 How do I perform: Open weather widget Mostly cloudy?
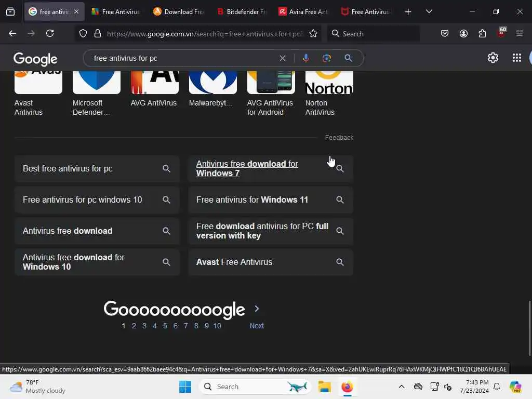coord(37,387)
